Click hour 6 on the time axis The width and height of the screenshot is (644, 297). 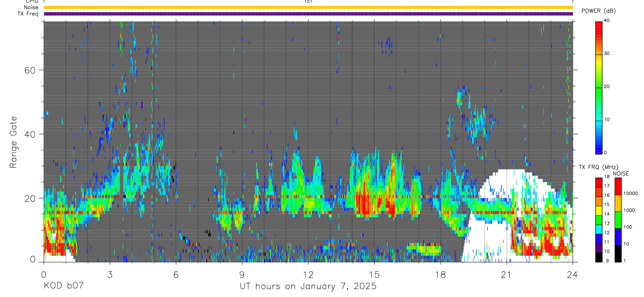point(176,274)
